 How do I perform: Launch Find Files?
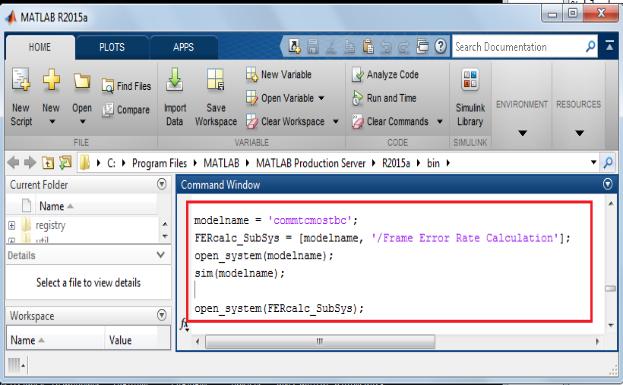click(x=126, y=86)
